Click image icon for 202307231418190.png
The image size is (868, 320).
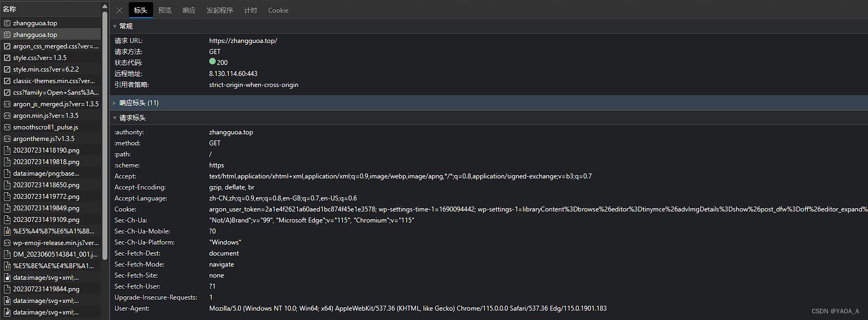[x=7, y=150]
